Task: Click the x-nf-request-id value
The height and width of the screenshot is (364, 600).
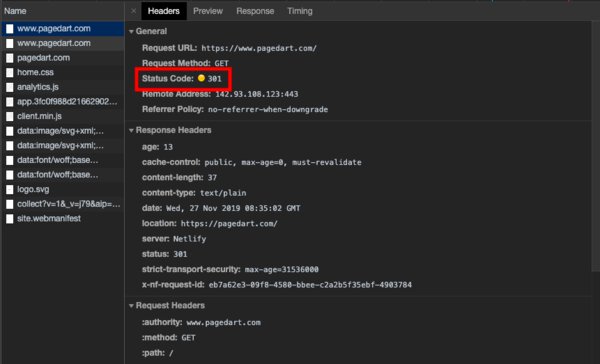Action: coord(310,285)
